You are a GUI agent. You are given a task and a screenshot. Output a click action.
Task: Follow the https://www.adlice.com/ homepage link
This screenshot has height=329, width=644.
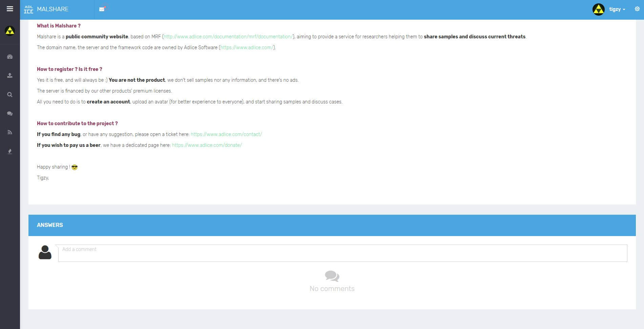click(x=247, y=47)
